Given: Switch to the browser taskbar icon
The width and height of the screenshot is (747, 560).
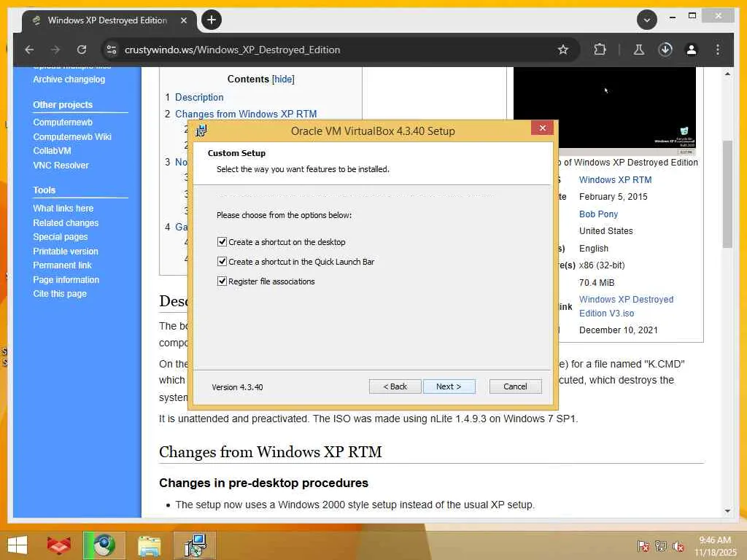Looking at the screenshot, I should click(104, 545).
